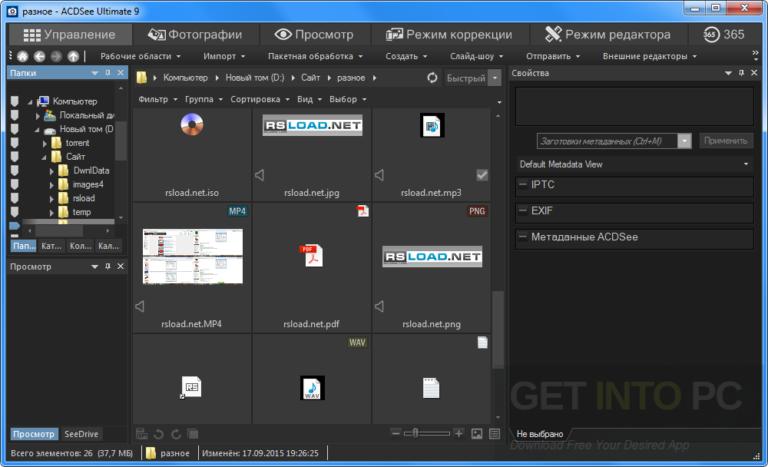The image size is (768, 467).
Task: Collapse the EXIF section
Action: pyautogui.click(x=523, y=211)
